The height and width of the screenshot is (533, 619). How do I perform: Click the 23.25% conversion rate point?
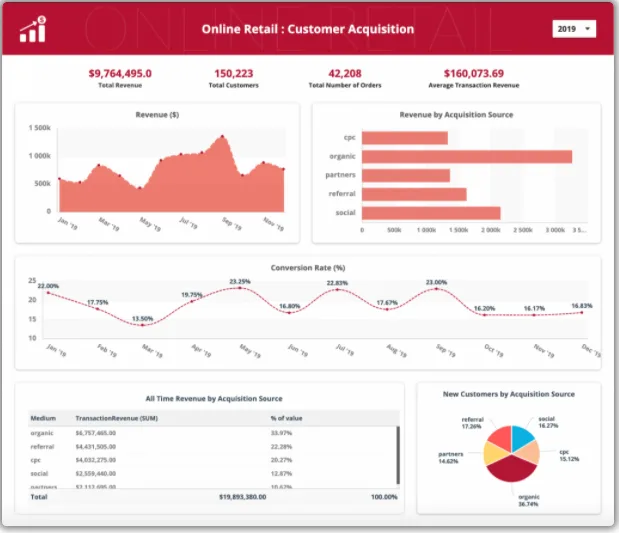pyautogui.click(x=240, y=288)
